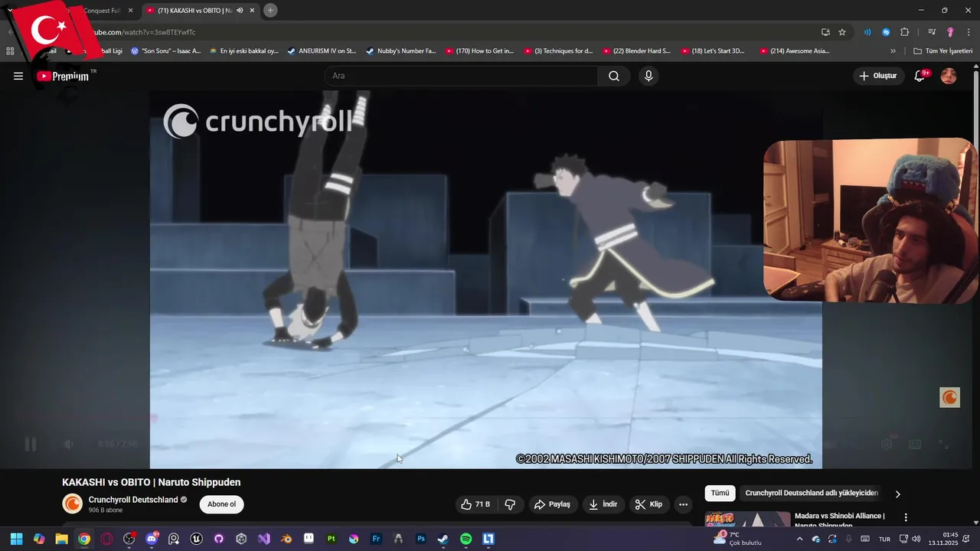Subscribe with the Abone ol button
This screenshot has height=551, width=980.
[x=222, y=504]
